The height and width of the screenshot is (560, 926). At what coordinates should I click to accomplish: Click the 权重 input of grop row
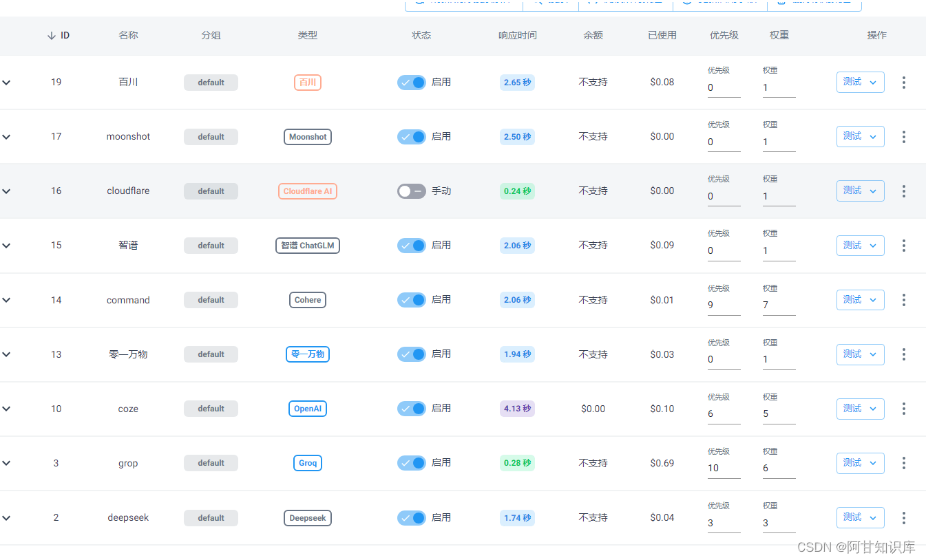coord(779,469)
